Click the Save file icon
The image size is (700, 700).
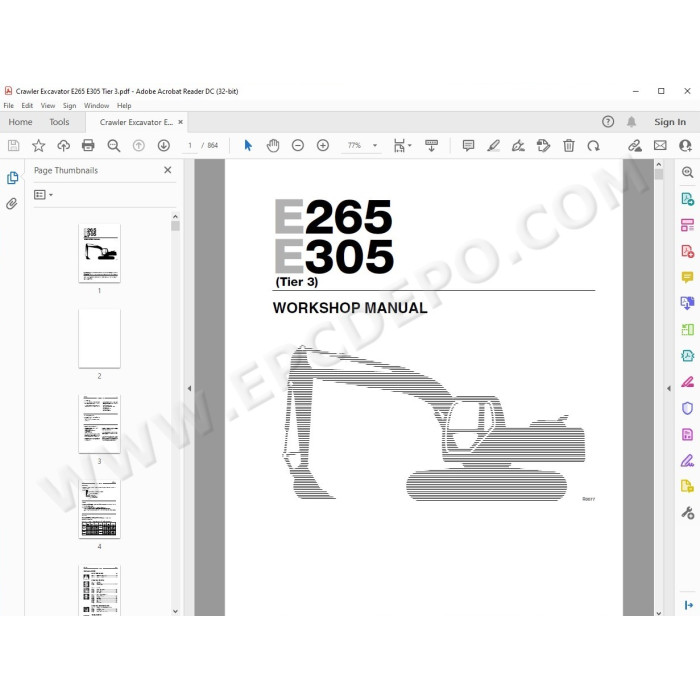click(13, 146)
